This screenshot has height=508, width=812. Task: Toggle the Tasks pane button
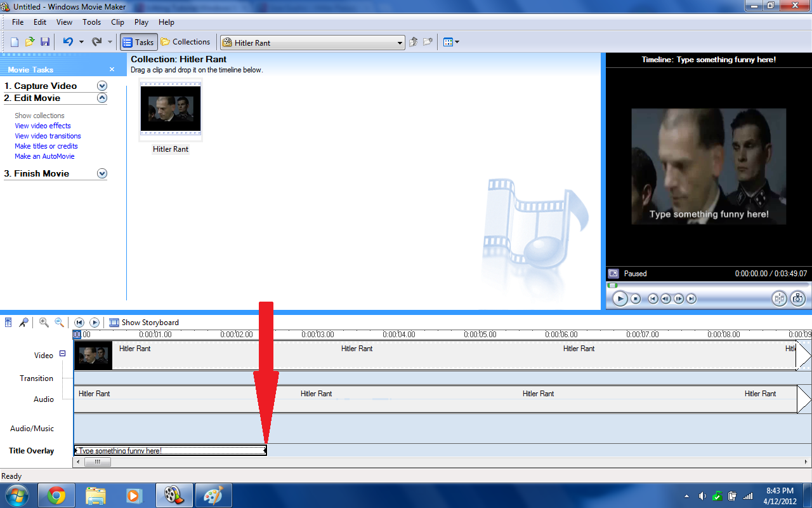click(138, 43)
